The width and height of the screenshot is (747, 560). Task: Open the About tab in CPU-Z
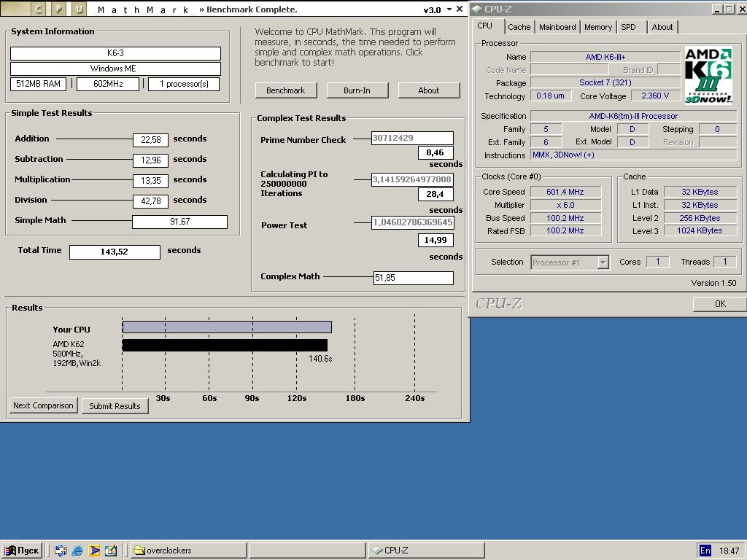click(662, 27)
